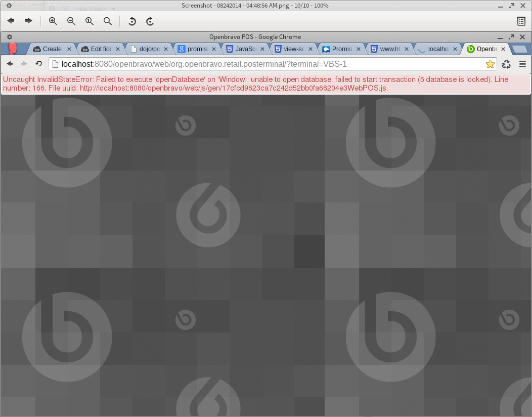Close the localhost tab
This screenshot has width=532, height=417.
pos(455,49)
